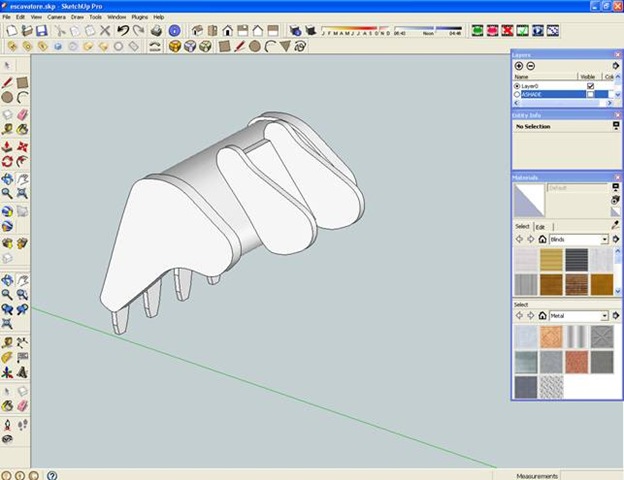Click the Save (floppy disk) icon
This screenshot has width=624, height=480.
43,31
